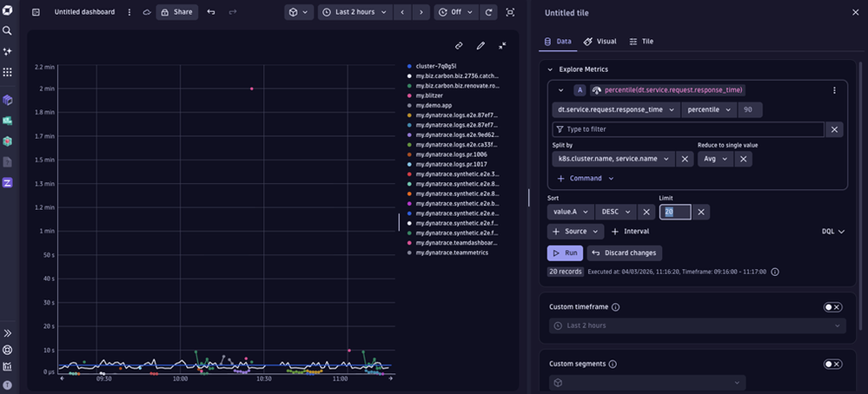The height and width of the screenshot is (394, 868).
Task: Toggle my.blitzer series in legend
Action: point(425,95)
